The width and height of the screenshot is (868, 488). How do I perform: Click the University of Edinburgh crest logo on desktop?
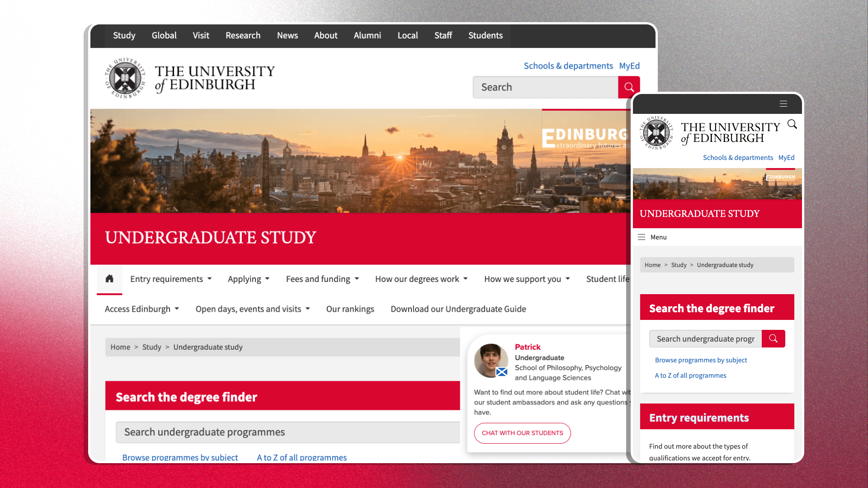point(125,78)
